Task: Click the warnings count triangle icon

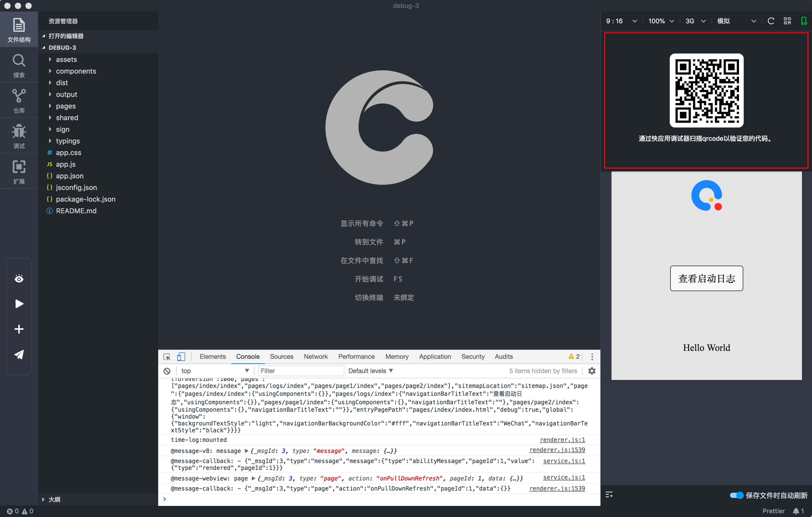Action: (571, 356)
